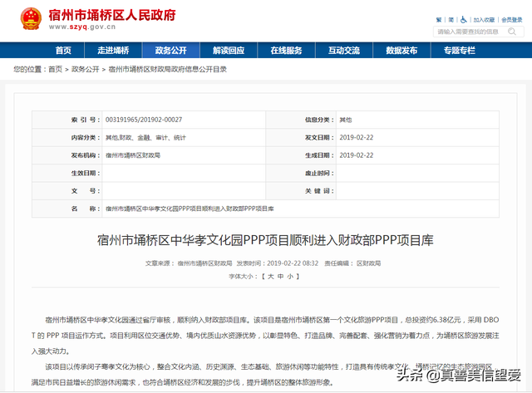Click the 内容分类 label

tap(86, 138)
